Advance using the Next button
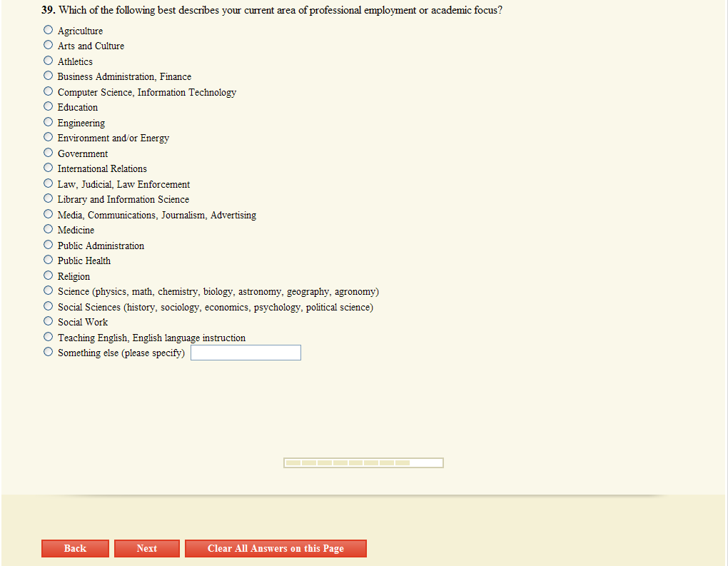728x566 pixels. click(147, 548)
